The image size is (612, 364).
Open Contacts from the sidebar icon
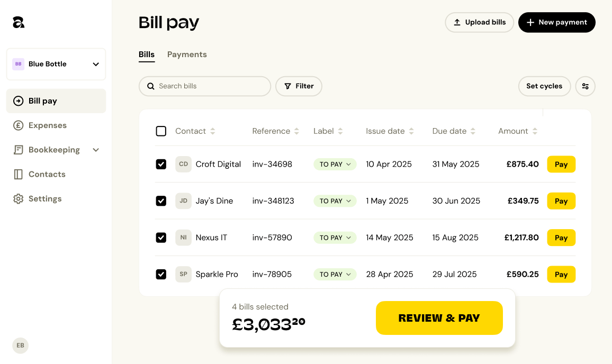18,175
